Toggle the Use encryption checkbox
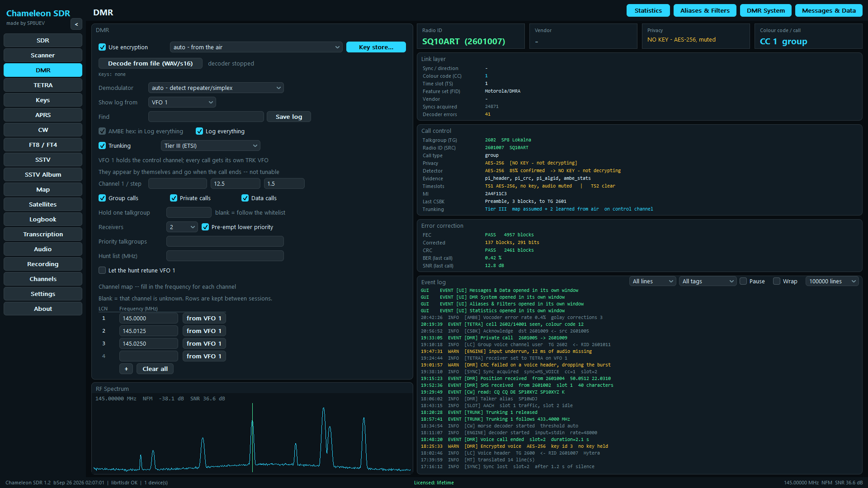The image size is (868, 488). click(102, 47)
